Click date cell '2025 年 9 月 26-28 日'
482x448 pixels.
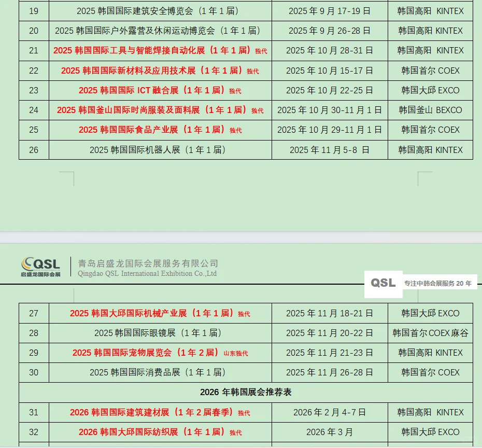point(330,31)
